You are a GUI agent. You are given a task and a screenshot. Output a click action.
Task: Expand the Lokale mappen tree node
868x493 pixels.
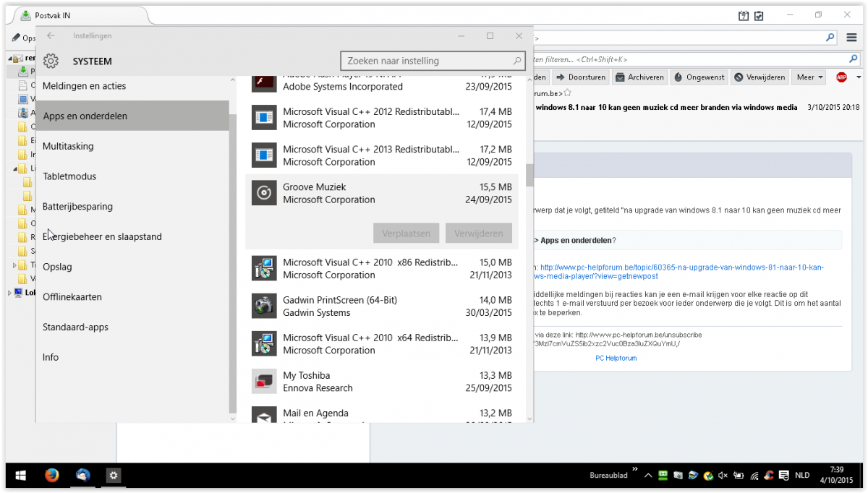[10, 293]
